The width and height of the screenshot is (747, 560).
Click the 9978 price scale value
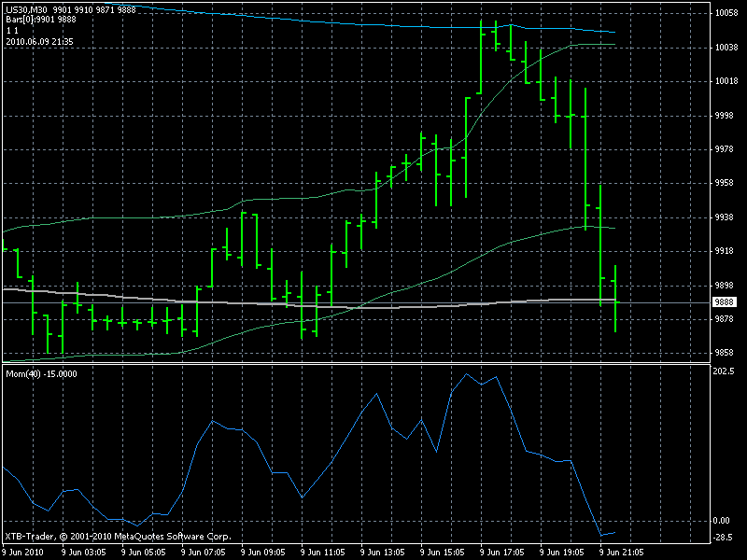click(725, 149)
